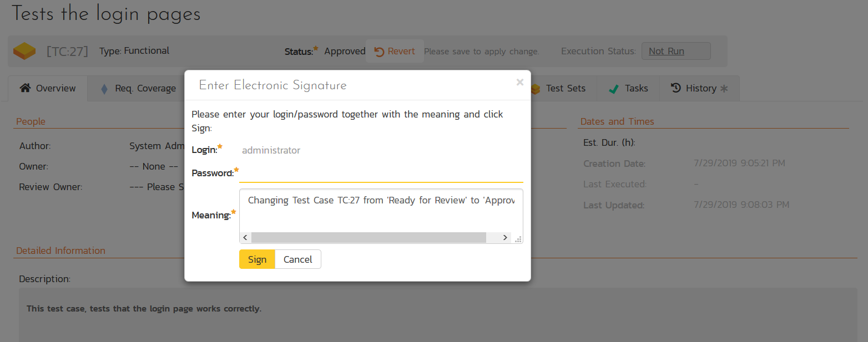Click the Sign button
868x342 pixels.
257,259
